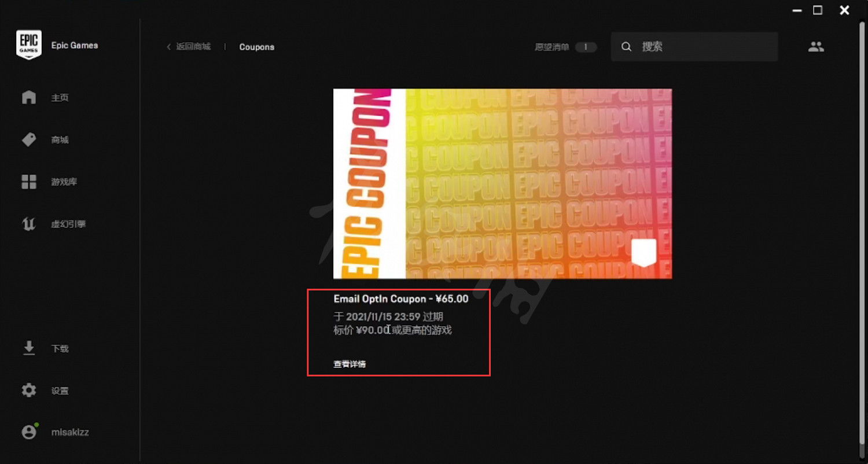Click the Epic Coupon banner image
Viewport: 868px width, 464px height.
502,183
